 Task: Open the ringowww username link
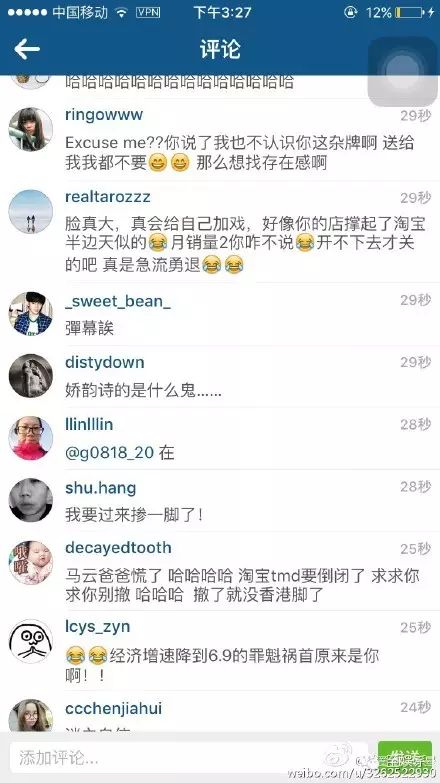pyautogui.click(x=104, y=115)
